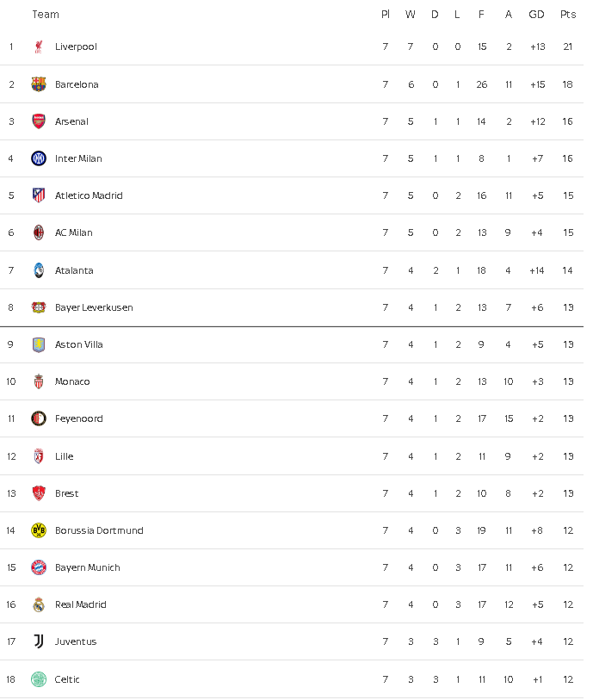Click the Bayern Munich logo icon
Image resolution: width=593 pixels, height=700 pixels.
point(39,567)
